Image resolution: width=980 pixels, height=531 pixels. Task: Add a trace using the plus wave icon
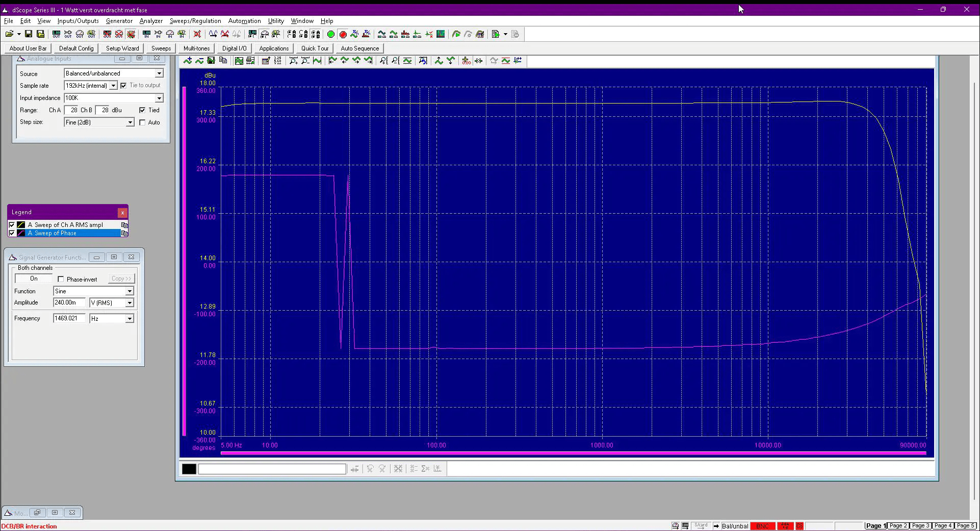(x=188, y=61)
